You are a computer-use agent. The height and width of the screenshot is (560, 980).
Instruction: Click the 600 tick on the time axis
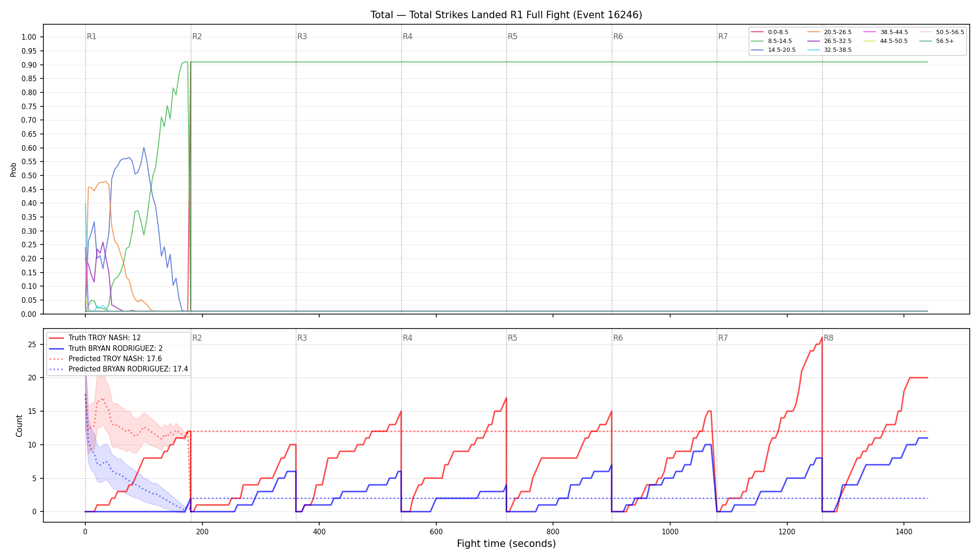(x=436, y=531)
